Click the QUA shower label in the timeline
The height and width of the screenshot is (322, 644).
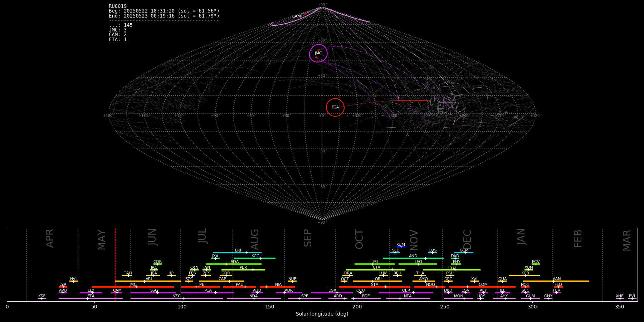pyautogui.click(x=503, y=279)
